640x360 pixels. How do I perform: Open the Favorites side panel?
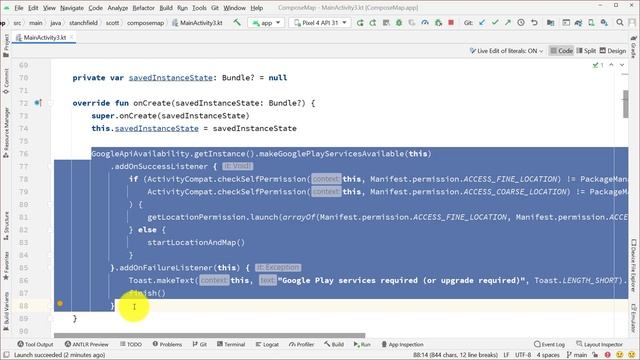click(x=6, y=266)
